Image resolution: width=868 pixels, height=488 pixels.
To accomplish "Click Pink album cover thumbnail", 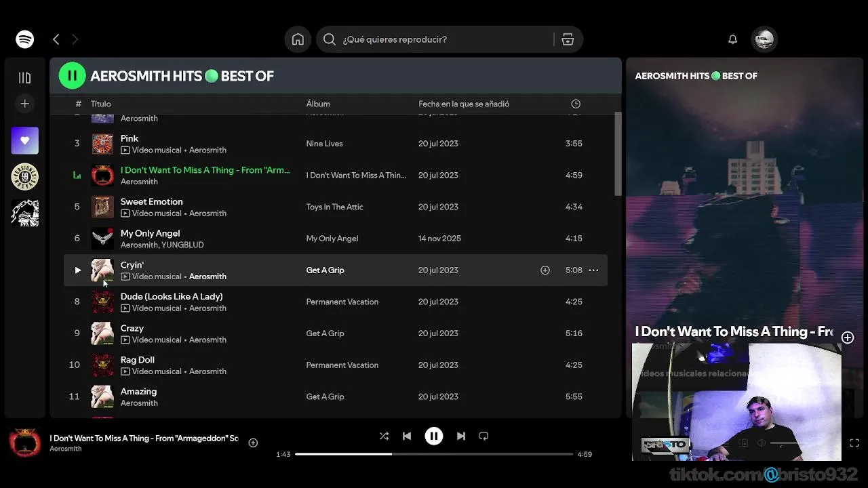I will [x=102, y=144].
